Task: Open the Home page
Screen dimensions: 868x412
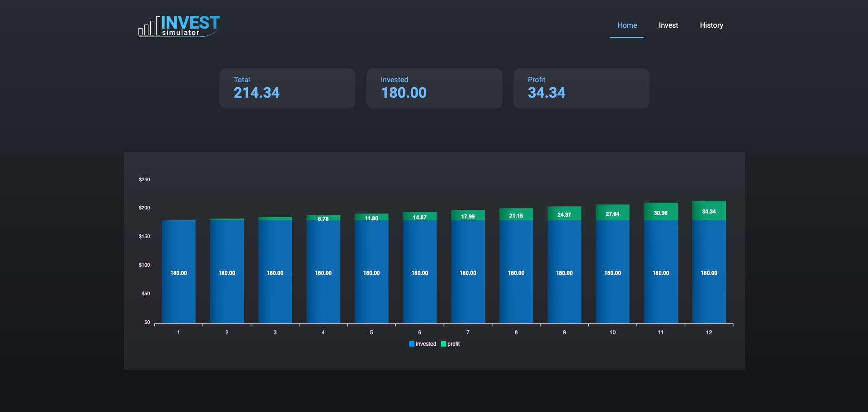Action: [x=626, y=25]
